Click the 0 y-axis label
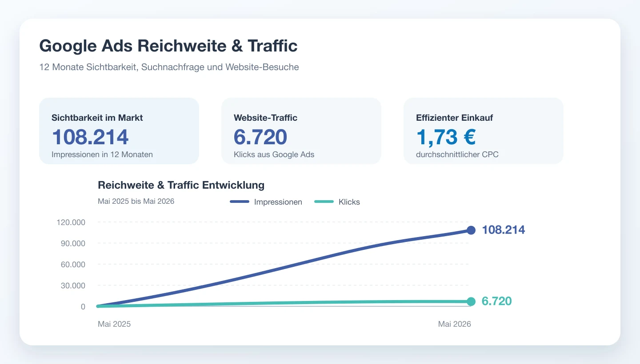The height and width of the screenshot is (364, 640). point(83,307)
